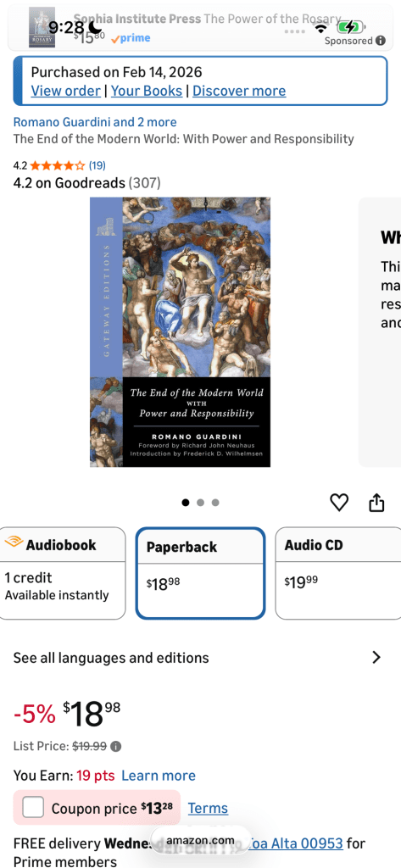401x868 pixels.
Task: Tap the share icon
Action: (x=376, y=502)
